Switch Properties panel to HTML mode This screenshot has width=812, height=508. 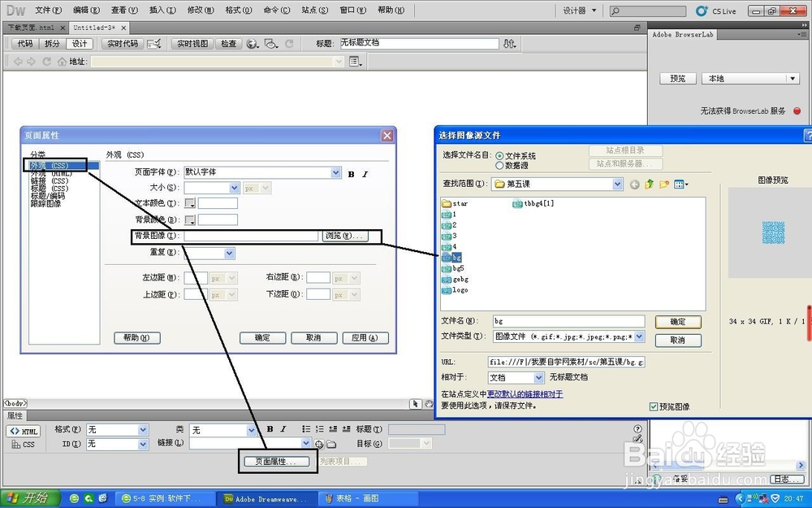click(x=24, y=432)
